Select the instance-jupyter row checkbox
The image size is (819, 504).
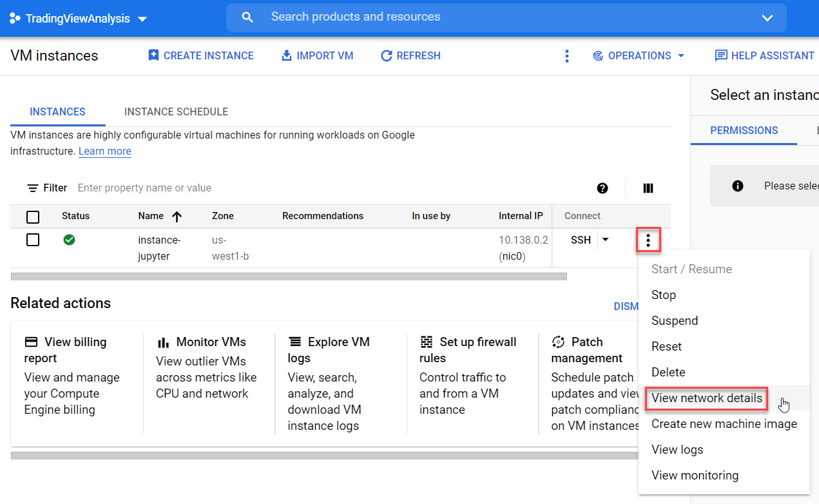(33, 240)
